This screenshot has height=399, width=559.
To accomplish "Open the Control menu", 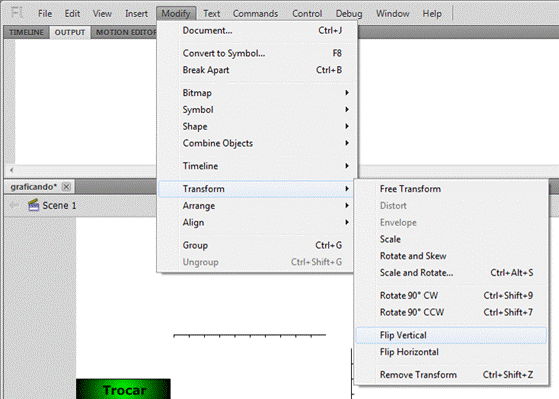I will tap(307, 14).
